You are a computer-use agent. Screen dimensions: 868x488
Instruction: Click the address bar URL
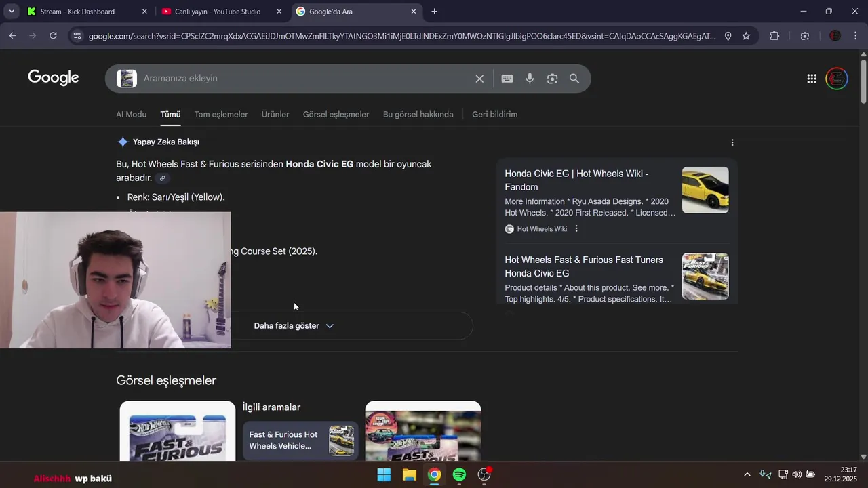point(402,36)
